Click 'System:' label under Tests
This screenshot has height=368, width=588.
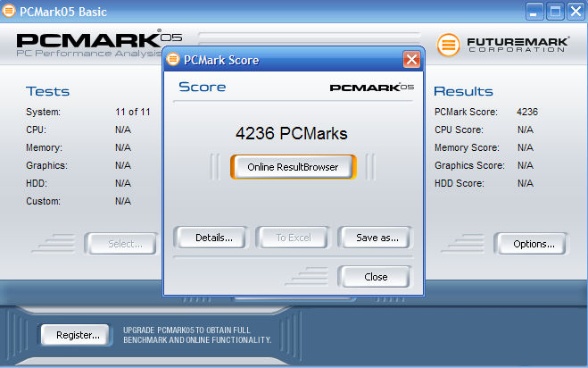43,112
